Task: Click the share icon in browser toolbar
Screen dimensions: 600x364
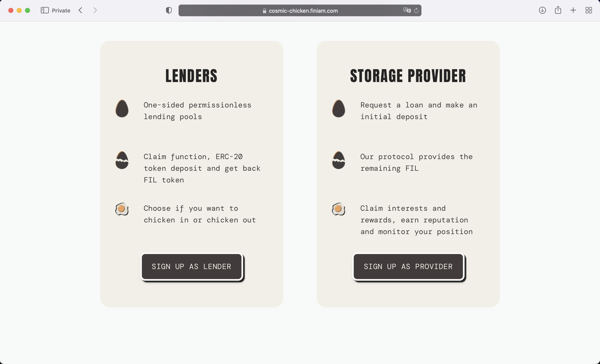Action: pyautogui.click(x=557, y=10)
